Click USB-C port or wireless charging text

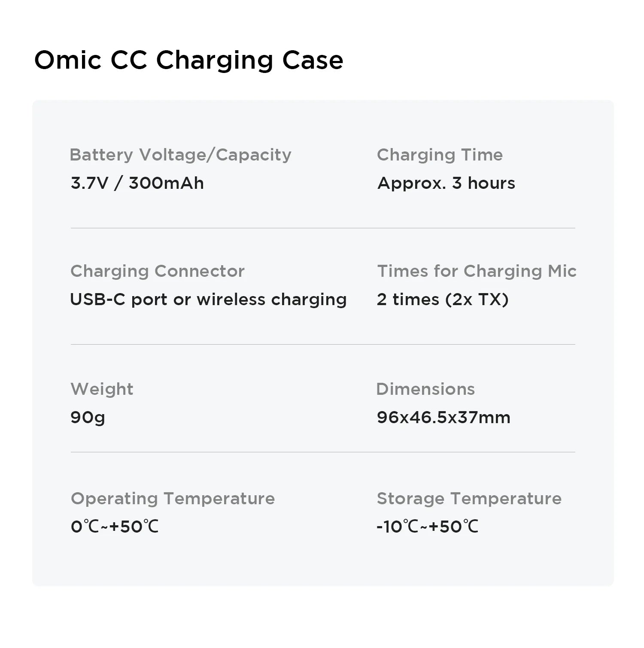[x=208, y=300]
